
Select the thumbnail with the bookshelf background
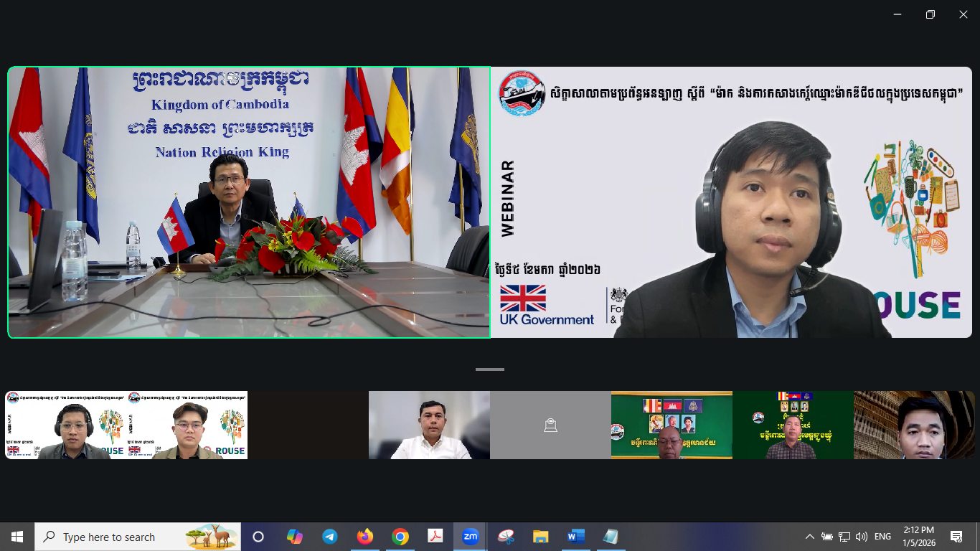click(x=914, y=425)
